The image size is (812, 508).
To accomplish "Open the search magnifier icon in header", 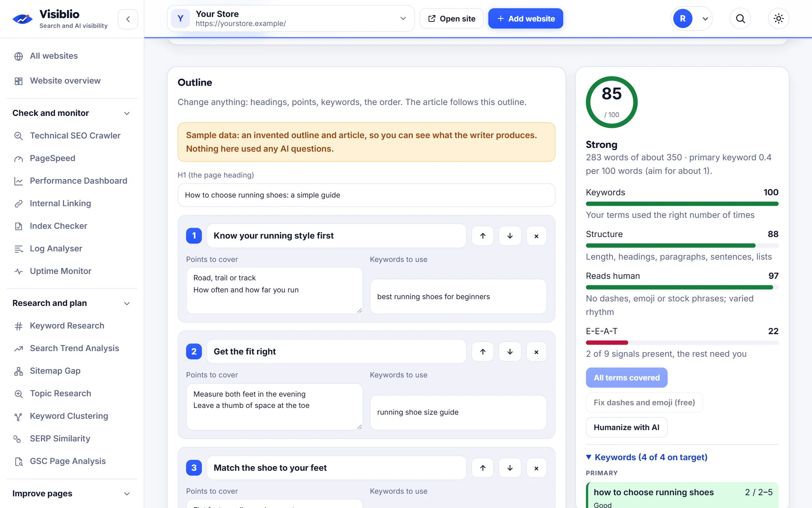I will pos(740,18).
